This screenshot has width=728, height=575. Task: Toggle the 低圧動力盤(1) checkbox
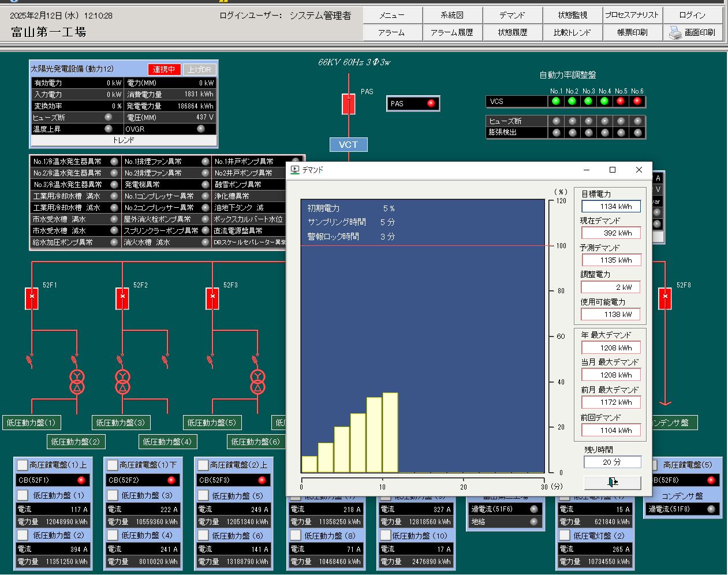click(23, 495)
